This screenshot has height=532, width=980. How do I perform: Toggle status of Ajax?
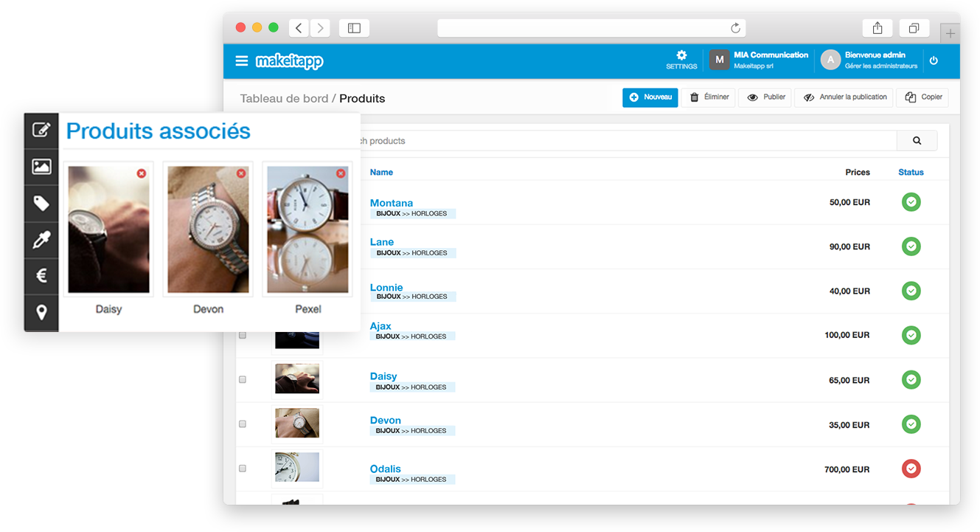click(x=911, y=335)
